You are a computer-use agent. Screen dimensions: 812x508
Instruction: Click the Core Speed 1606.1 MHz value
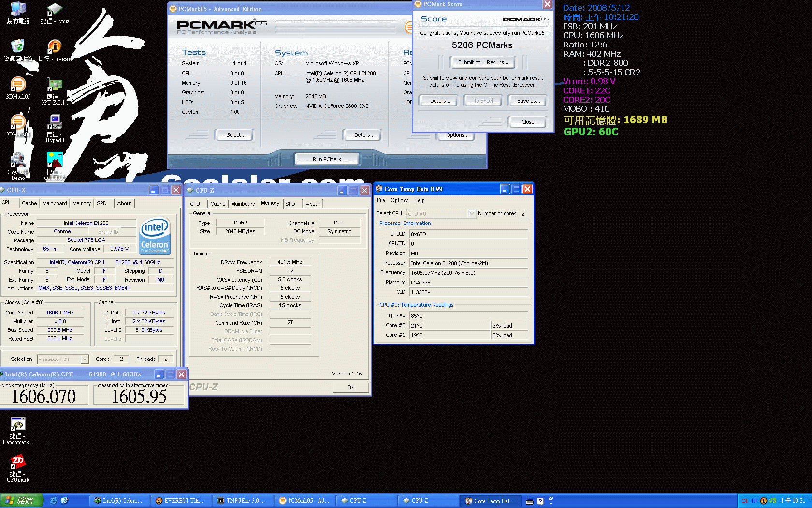coord(60,313)
